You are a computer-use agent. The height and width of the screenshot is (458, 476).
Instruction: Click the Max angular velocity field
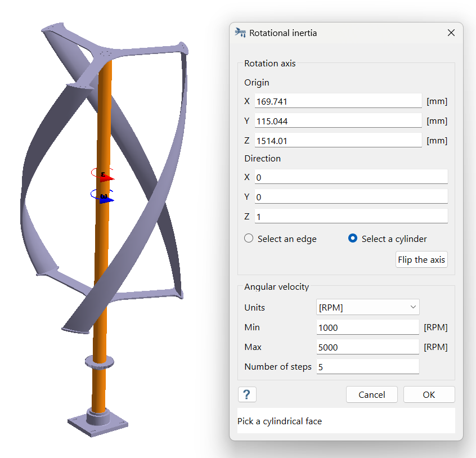pyautogui.click(x=367, y=347)
